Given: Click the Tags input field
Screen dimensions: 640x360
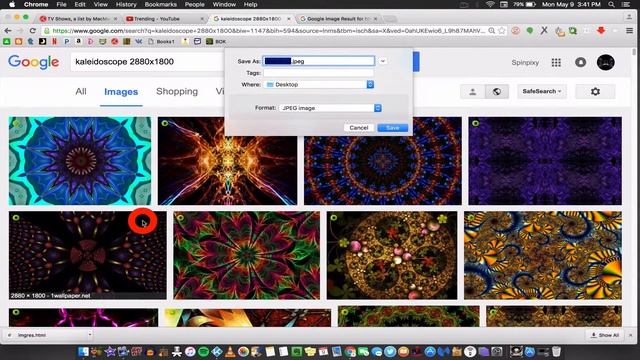Looking at the screenshot, I should point(319,73).
